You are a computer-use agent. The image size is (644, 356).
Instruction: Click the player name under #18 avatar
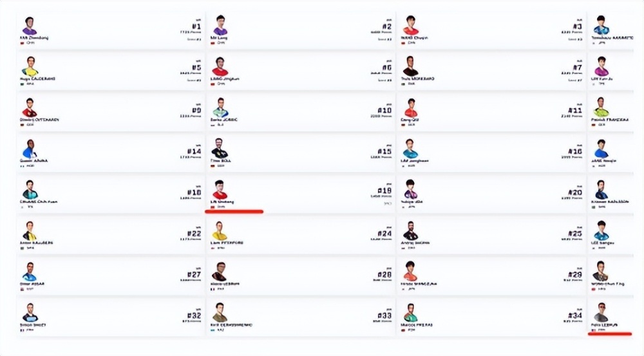click(39, 201)
